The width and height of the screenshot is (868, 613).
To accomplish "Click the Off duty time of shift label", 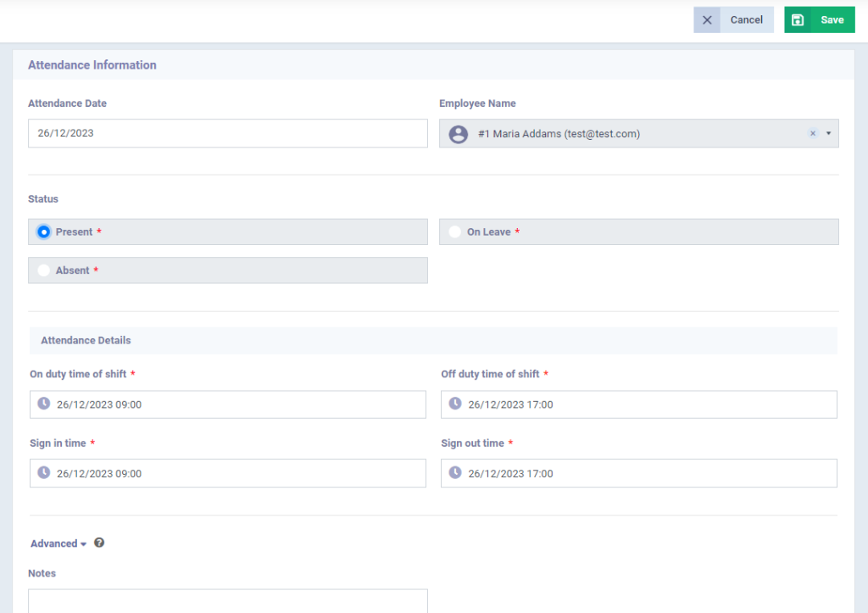I will coord(490,375).
